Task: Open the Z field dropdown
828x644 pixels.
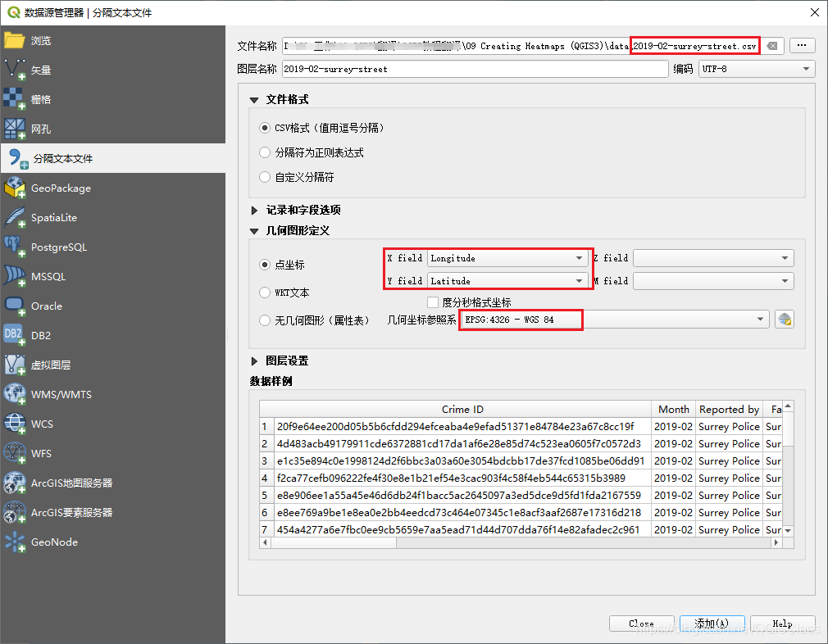Action: pos(713,258)
